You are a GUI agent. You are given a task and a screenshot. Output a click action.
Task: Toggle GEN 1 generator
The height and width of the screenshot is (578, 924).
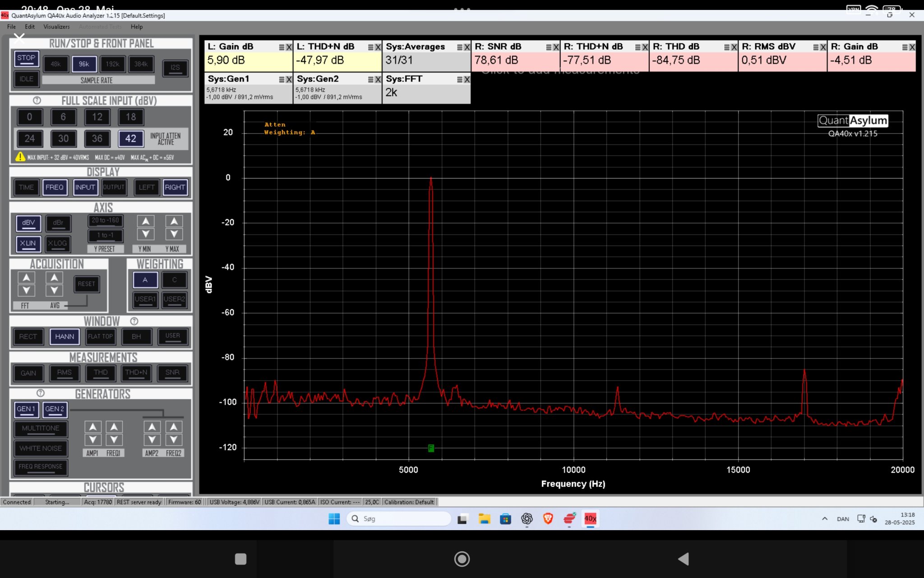(x=26, y=409)
